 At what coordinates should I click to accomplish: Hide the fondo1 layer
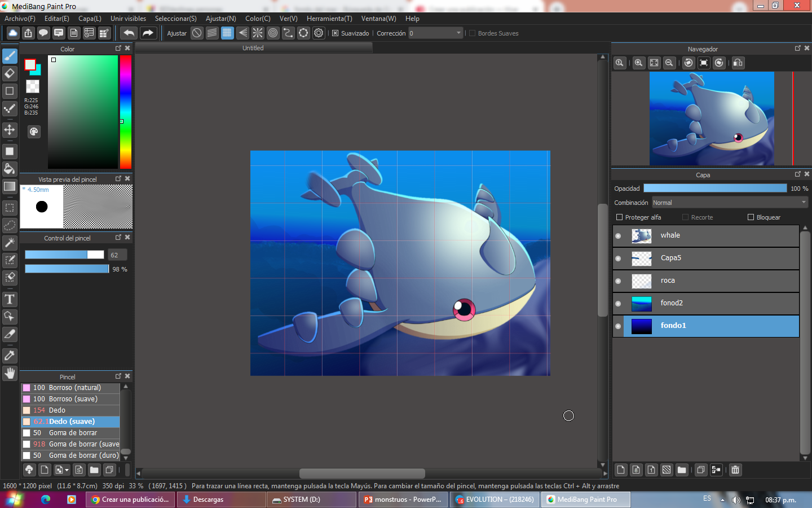[618, 326]
